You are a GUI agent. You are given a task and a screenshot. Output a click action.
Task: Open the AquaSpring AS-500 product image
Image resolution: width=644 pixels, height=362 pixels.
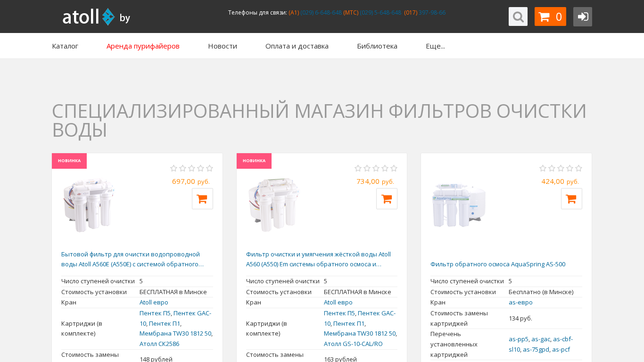click(x=459, y=205)
